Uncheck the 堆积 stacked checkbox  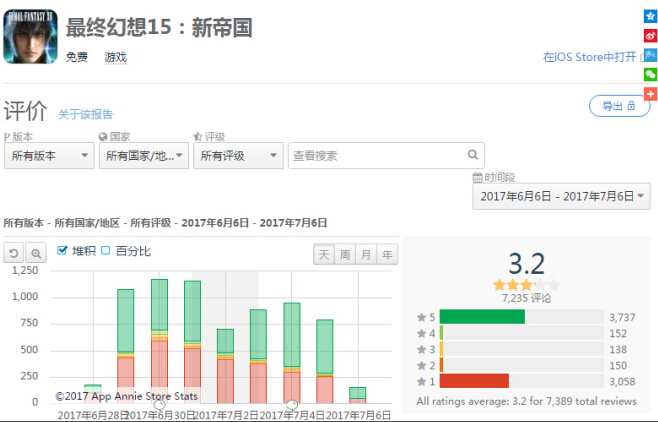[x=62, y=250]
